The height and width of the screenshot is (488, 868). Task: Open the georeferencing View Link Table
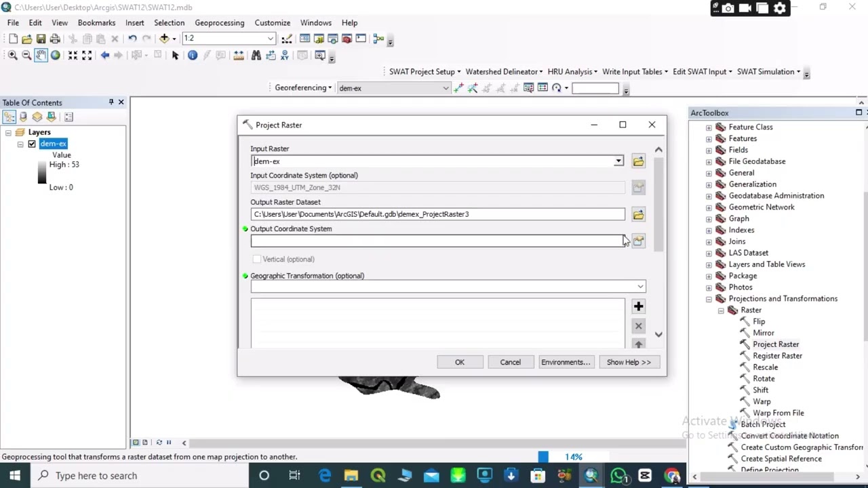[x=542, y=88]
